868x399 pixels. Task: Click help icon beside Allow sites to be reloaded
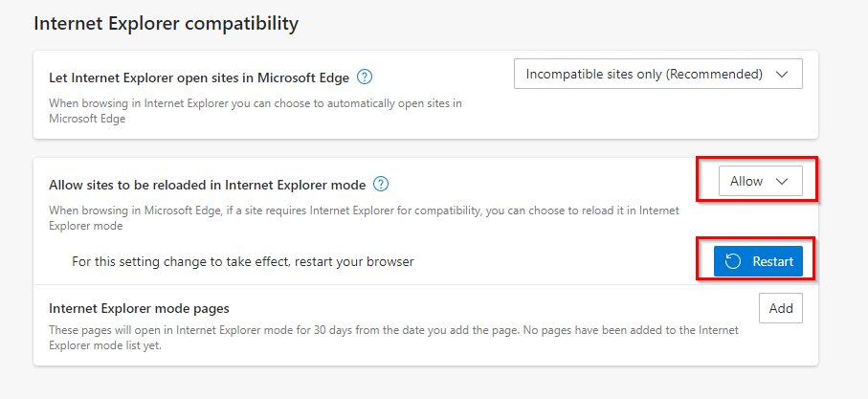coord(381,184)
